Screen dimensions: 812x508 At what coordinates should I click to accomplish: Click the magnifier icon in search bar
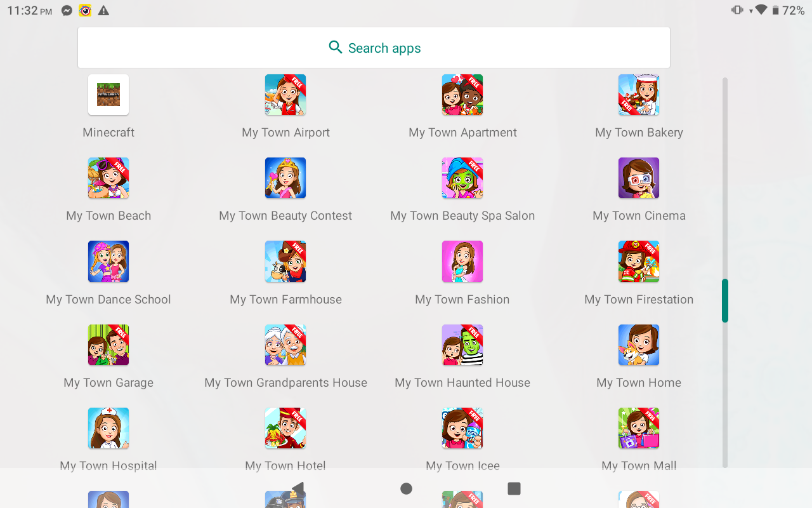coord(336,47)
